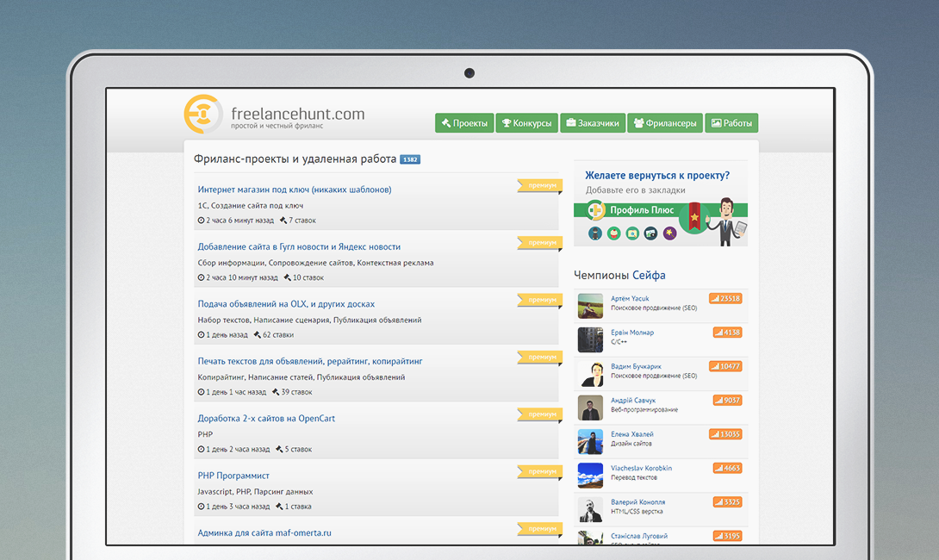Screen dimensions: 939x560
Task: Click the 'Желаете вернуться к проекту?' banner heading
Action: (657, 176)
